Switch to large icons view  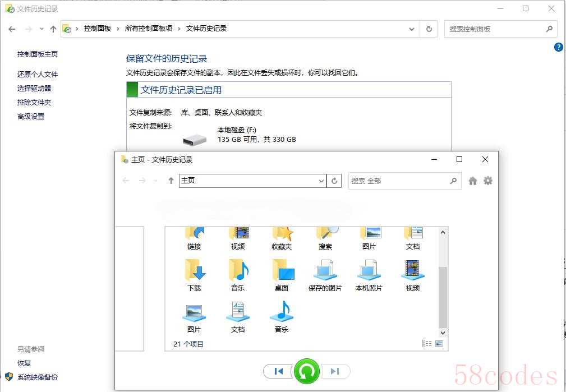439,343
